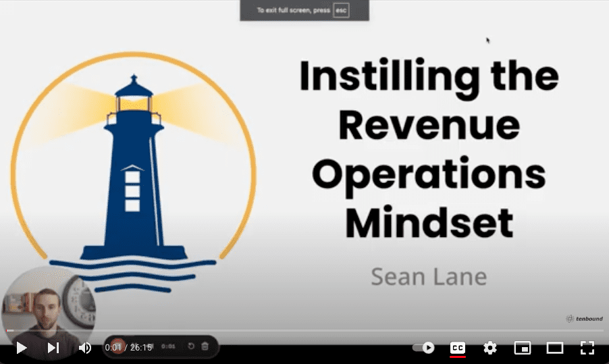This screenshot has width=609, height=364.
Task: Delete the recording using trash icon
Action: point(205,346)
